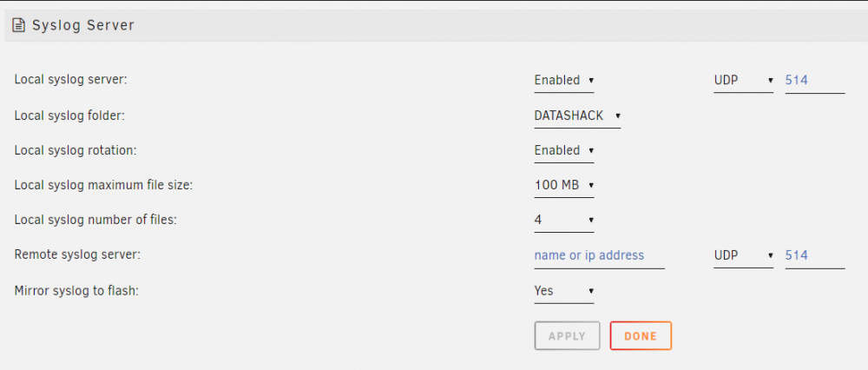The height and width of the screenshot is (370, 868).
Task: Open the Local syslog server Enabled dropdown
Action: [x=563, y=80]
